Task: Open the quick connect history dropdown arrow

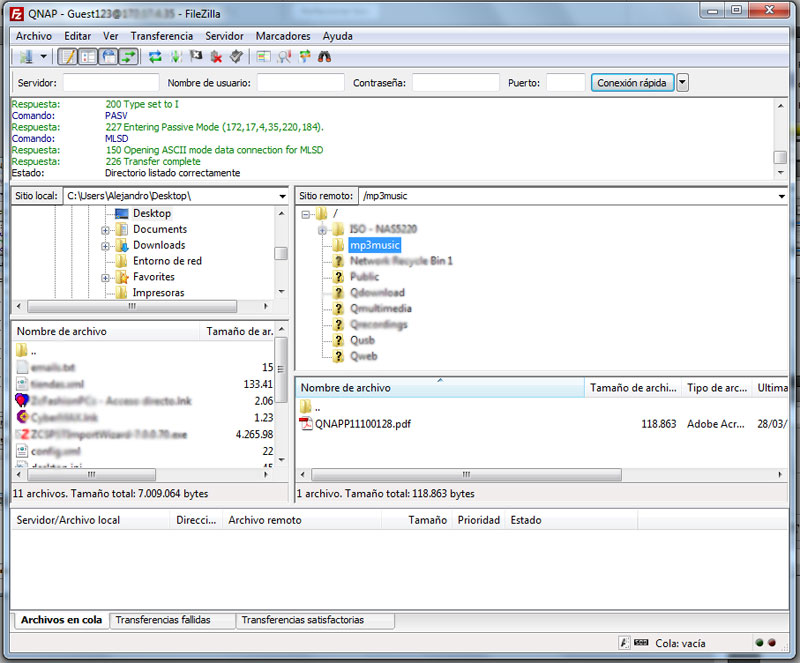Action: coord(682,83)
